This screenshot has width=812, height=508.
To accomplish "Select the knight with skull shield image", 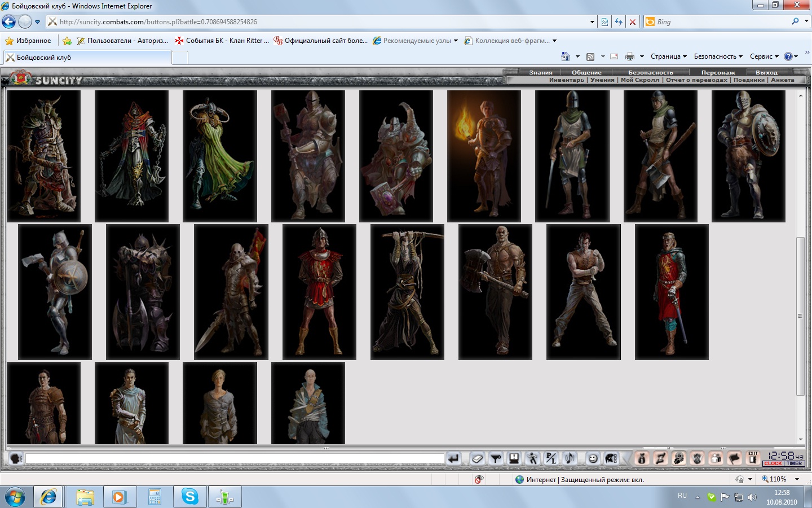I will (748, 156).
